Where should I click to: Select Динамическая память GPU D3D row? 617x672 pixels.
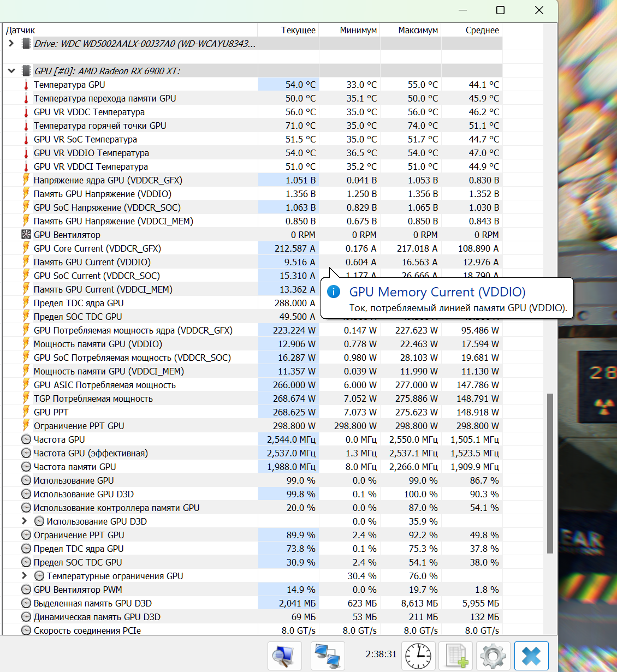point(252,617)
